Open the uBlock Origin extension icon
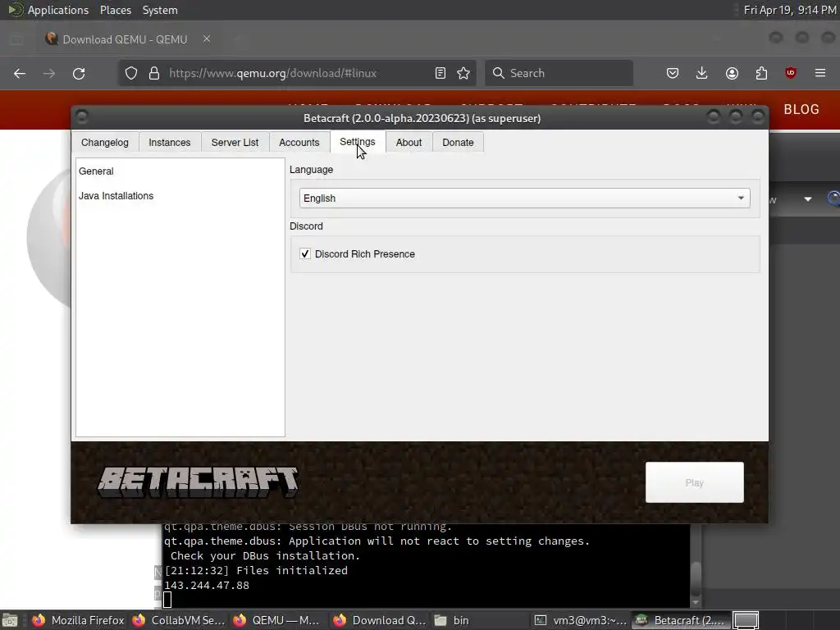This screenshot has height=630, width=840. [791, 73]
